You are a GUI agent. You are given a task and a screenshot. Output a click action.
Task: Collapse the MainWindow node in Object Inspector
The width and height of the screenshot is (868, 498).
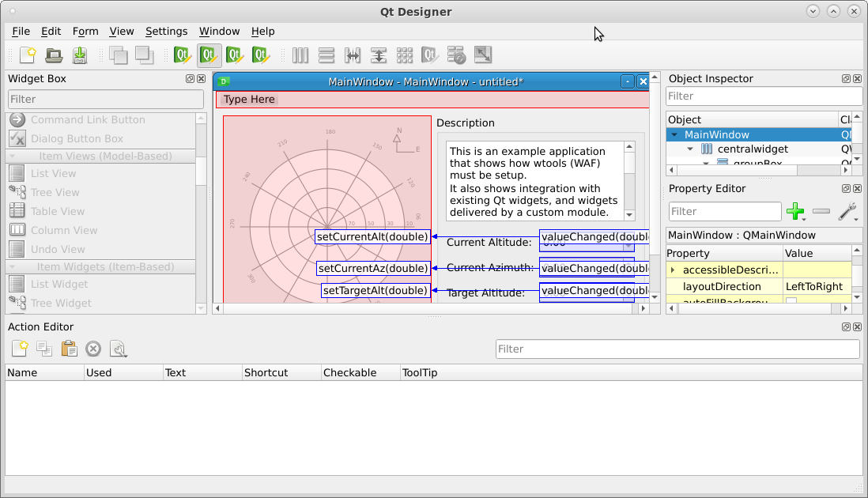(674, 135)
